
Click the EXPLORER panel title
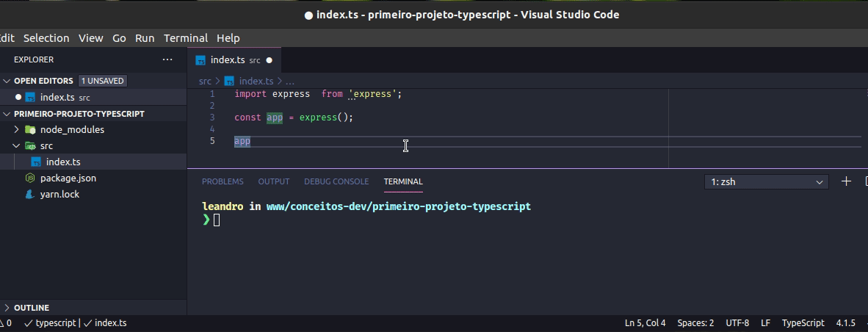click(34, 59)
